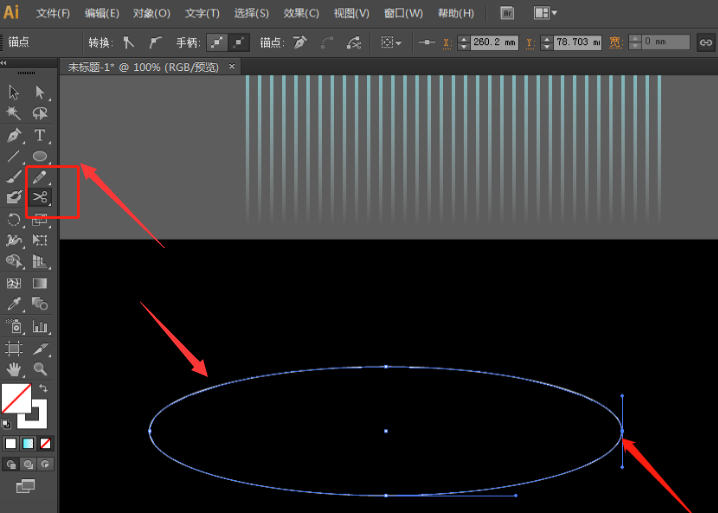Select the Column Graph tool
The width and height of the screenshot is (718, 513).
(40, 327)
